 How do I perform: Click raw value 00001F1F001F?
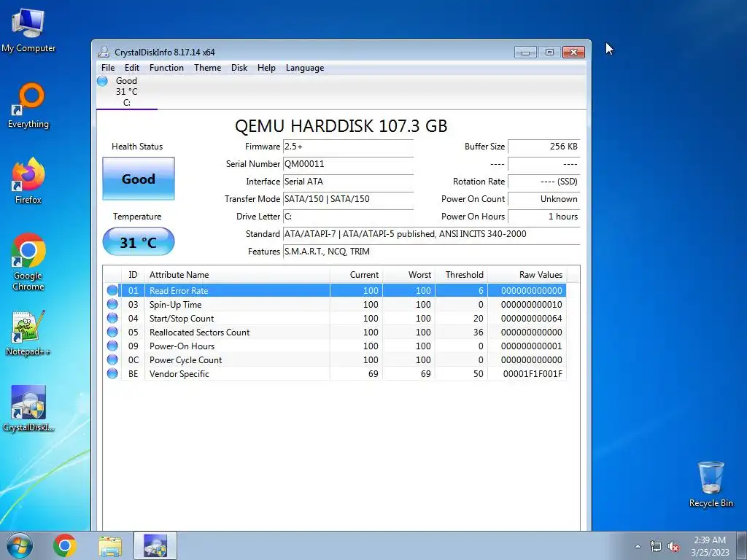pyautogui.click(x=532, y=374)
